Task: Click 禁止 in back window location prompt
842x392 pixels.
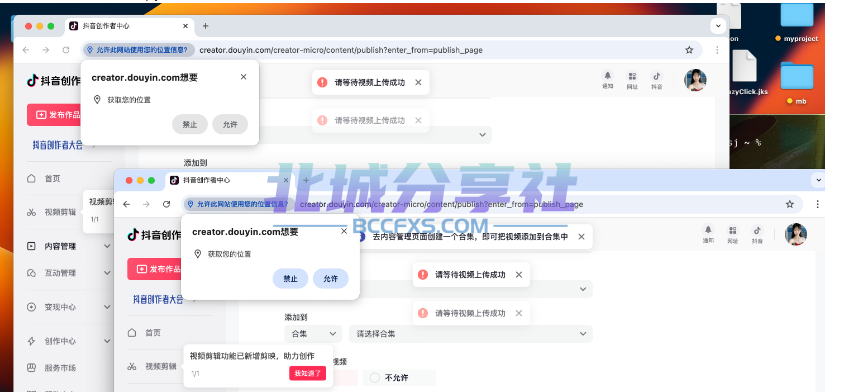Action: pyautogui.click(x=190, y=124)
